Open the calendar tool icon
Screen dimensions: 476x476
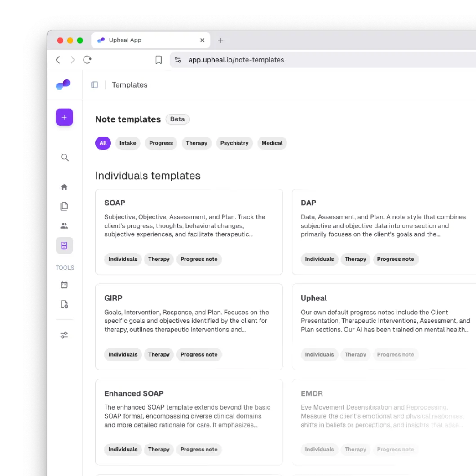64,285
